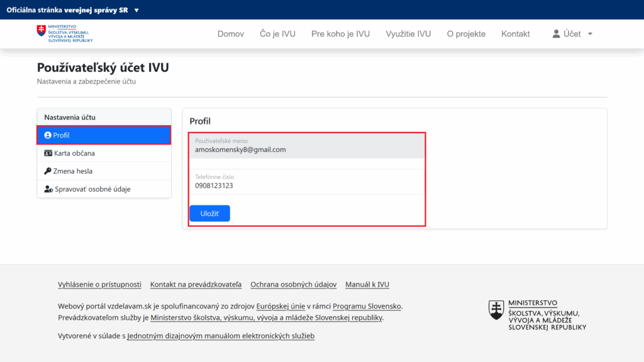The width and height of the screenshot is (644, 362).
Task: Click the ID card icon beside Karta občana
Action: point(49,153)
